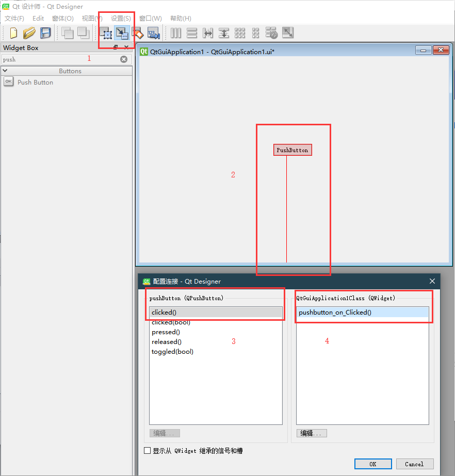Use the Lay Out in a Grid icon
This screenshot has height=476, width=455.
tap(239, 32)
